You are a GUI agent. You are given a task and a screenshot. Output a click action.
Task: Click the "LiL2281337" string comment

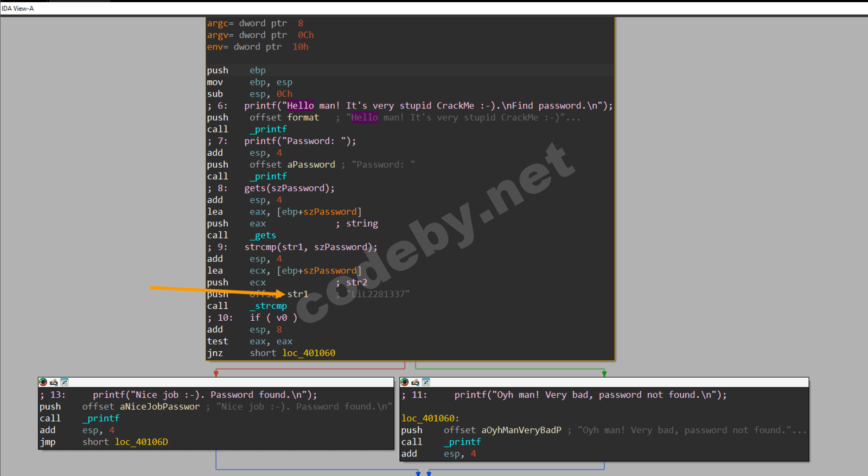pos(378,294)
